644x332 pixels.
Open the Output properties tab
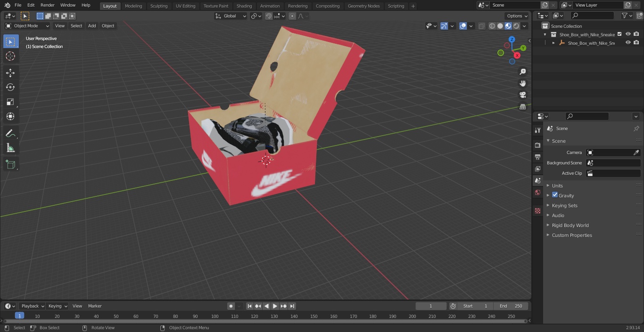point(537,157)
